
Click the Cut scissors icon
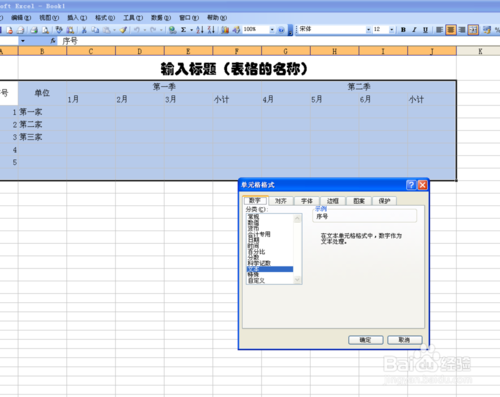pos(84,30)
